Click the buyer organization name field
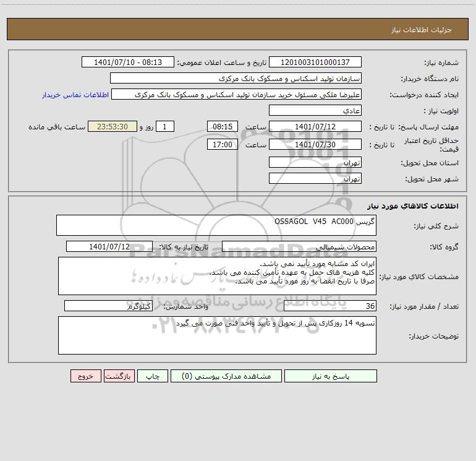The height and width of the screenshot is (461, 476). click(x=236, y=78)
